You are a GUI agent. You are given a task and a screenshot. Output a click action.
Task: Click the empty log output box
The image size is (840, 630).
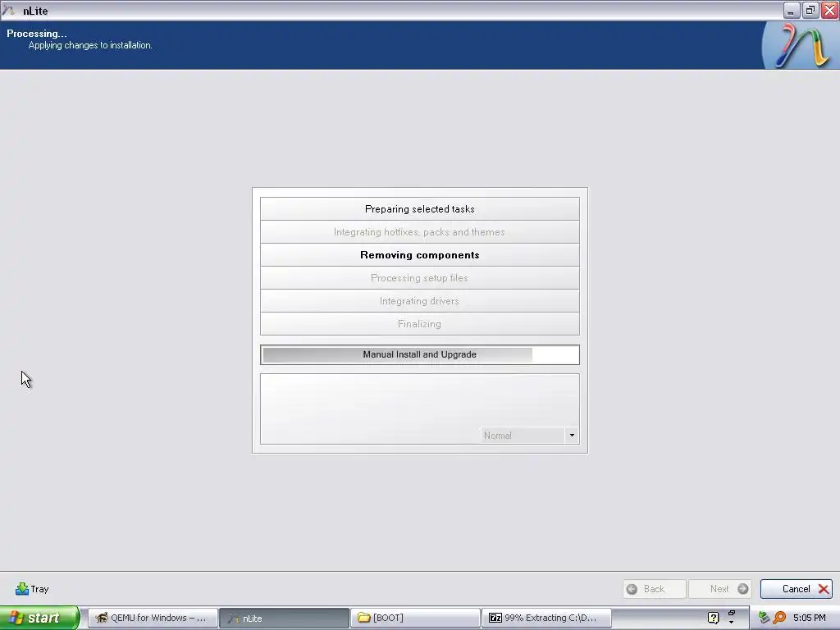click(419, 409)
